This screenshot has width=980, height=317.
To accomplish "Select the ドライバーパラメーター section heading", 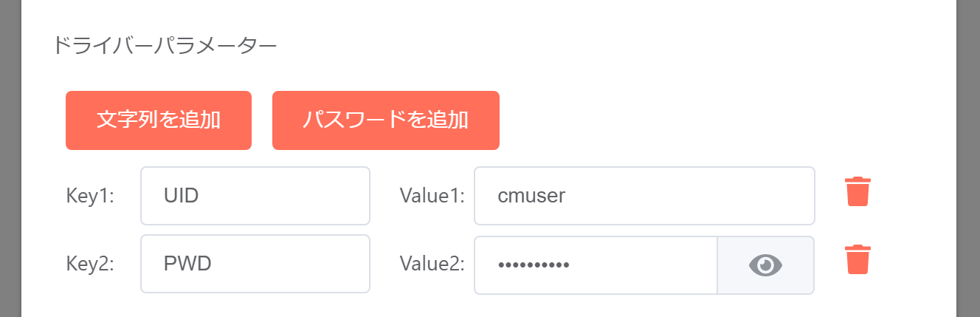I will click(165, 46).
